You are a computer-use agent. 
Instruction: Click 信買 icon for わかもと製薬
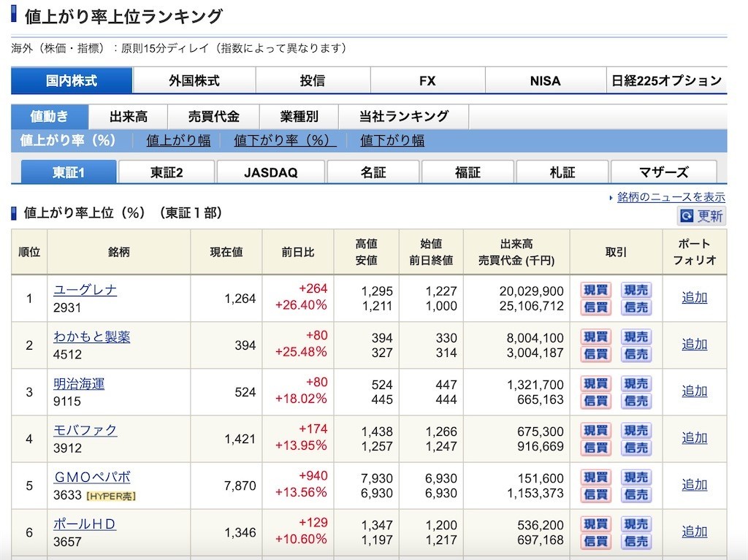[x=596, y=354]
